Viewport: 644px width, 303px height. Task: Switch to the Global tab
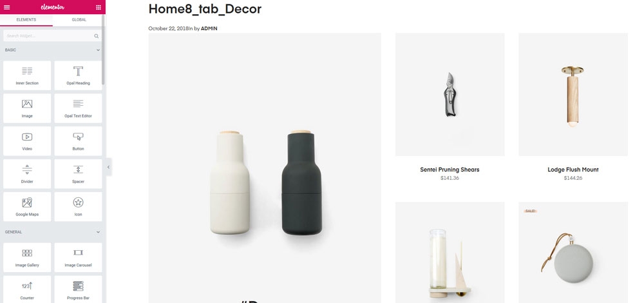[79, 20]
